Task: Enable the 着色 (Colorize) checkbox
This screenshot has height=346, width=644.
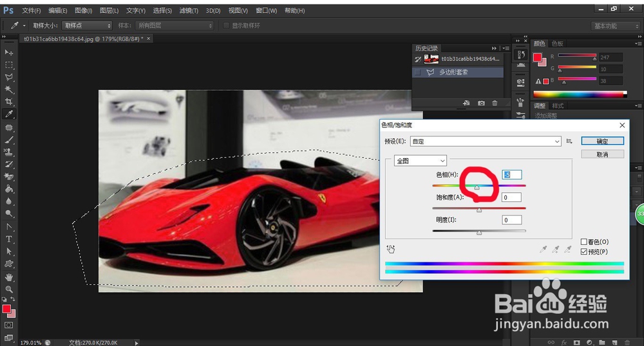Action: [583, 242]
